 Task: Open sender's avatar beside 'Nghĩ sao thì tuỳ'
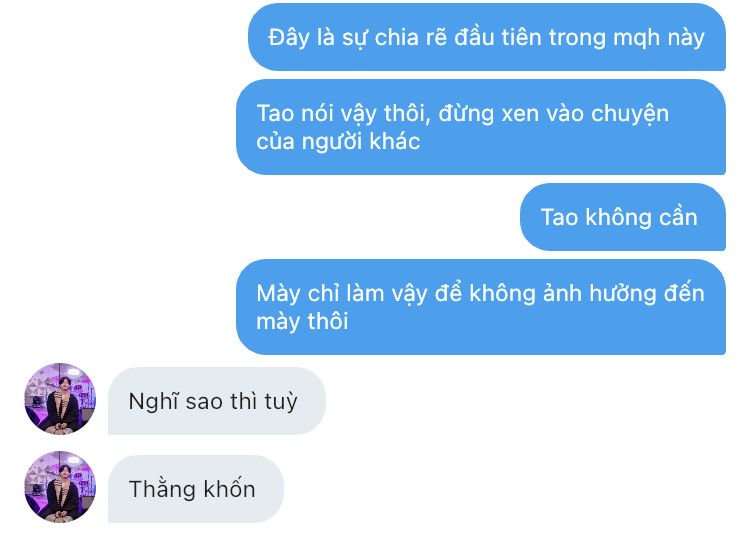click(x=60, y=398)
